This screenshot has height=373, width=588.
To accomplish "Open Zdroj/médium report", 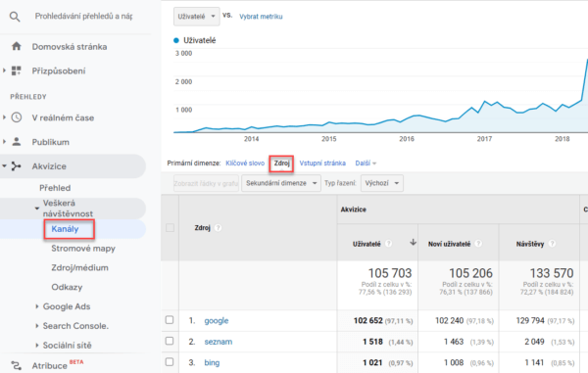I will pyautogui.click(x=80, y=268).
